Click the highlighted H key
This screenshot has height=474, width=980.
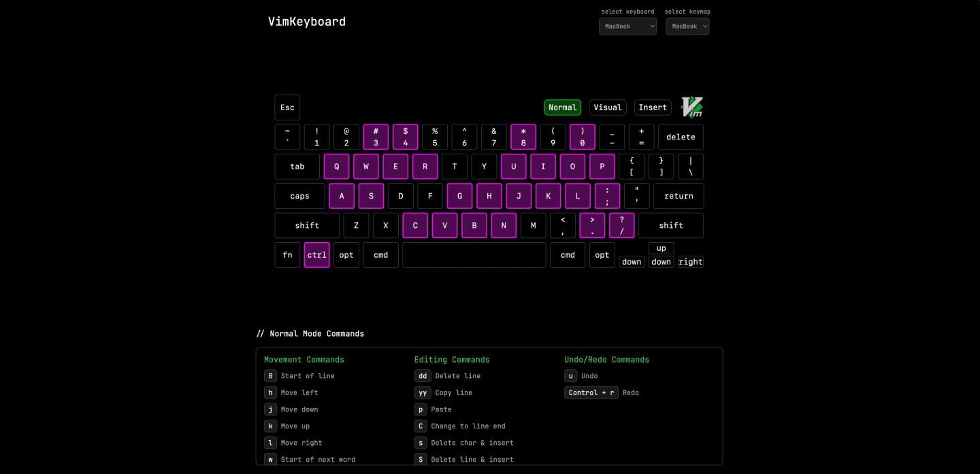coord(489,196)
